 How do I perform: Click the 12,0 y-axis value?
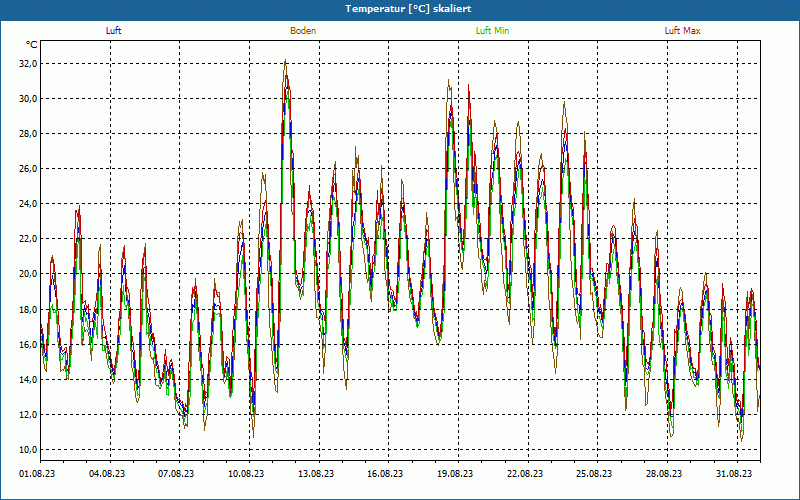coord(28,415)
